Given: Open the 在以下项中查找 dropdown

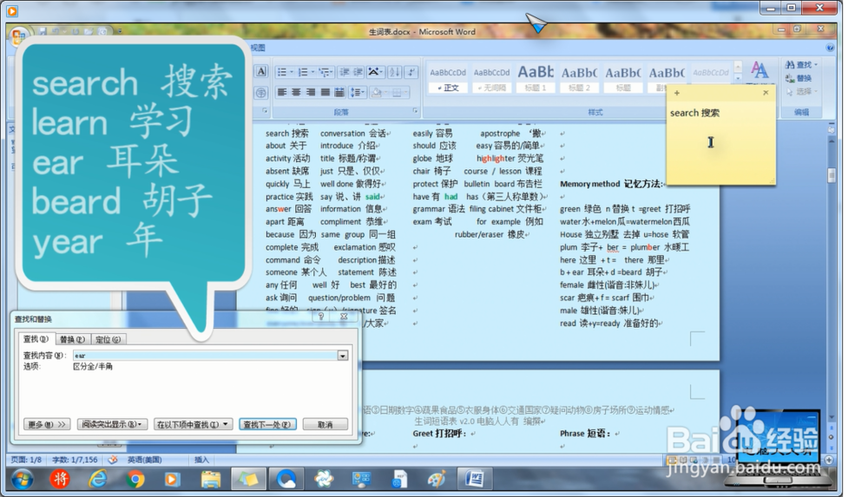Looking at the screenshot, I should 193,424.
